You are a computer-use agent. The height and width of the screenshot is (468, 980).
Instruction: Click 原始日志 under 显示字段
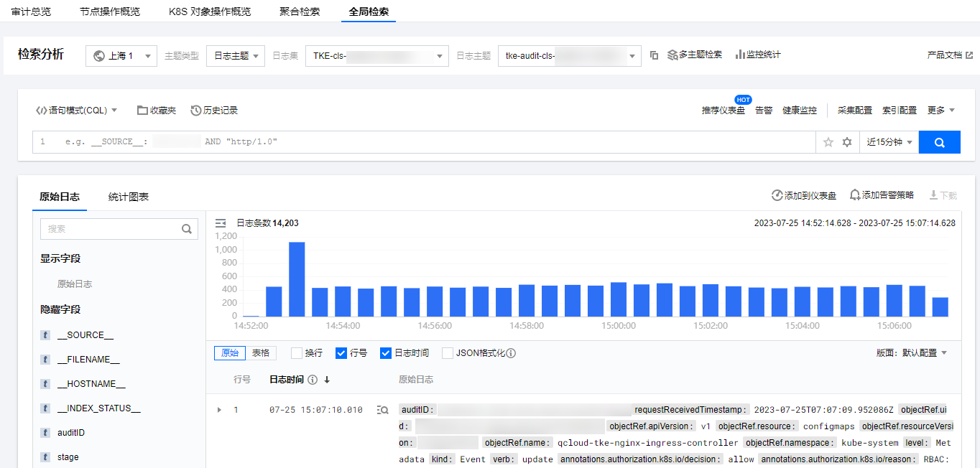click(x=75, y=284)
